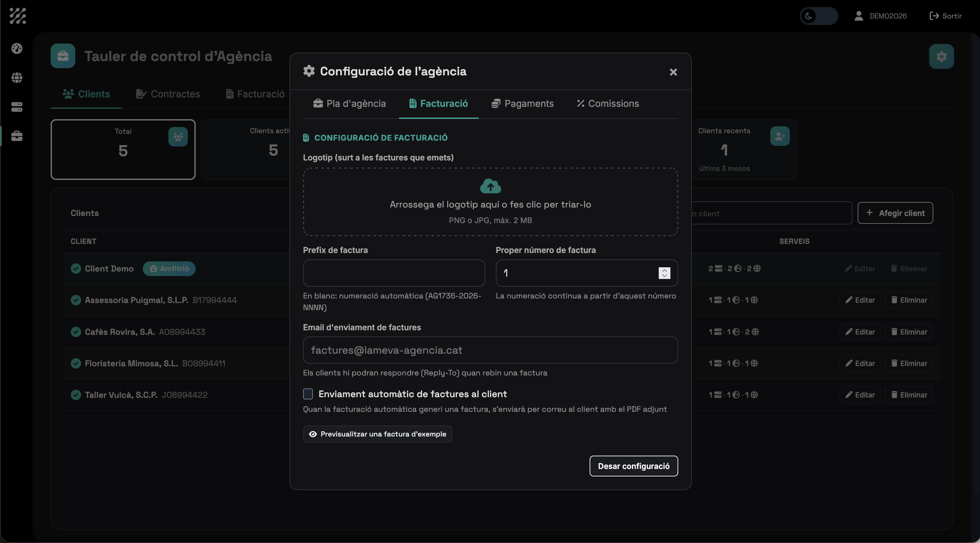Open the server stack sidebar icon
The image size is (980, 543).
[x=17, y=107]
